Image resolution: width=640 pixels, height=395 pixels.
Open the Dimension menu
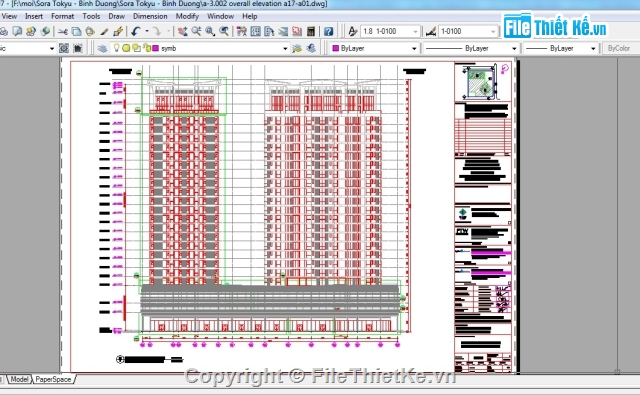(x=150, y=16)
